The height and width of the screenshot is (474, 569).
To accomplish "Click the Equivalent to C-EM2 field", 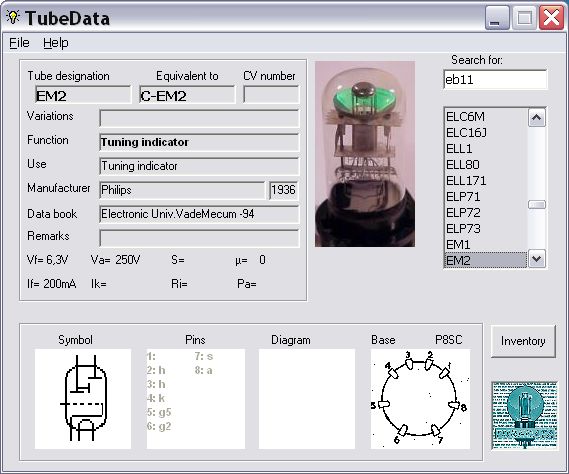I will 187,95.
